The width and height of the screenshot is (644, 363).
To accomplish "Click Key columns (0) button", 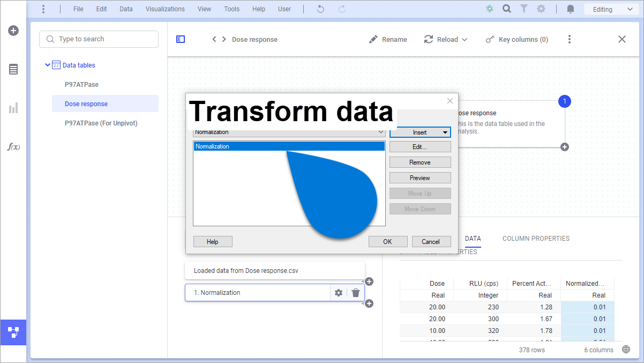I will (516, 39).
